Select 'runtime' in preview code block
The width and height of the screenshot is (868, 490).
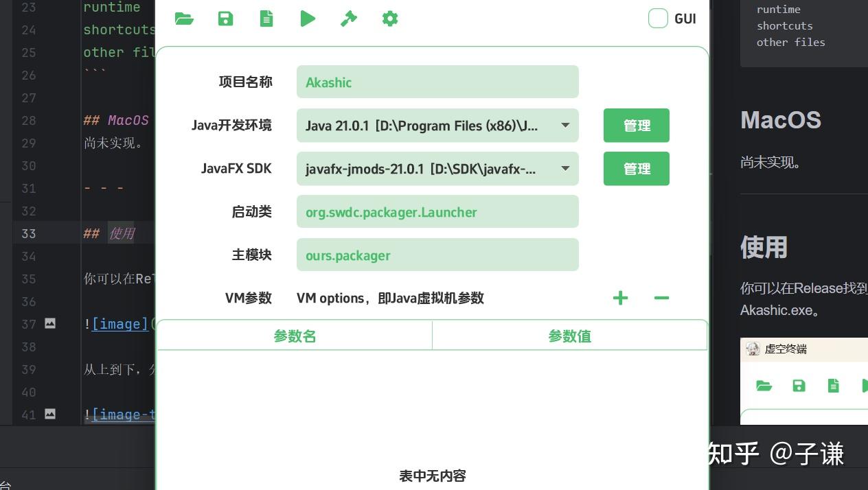click(x=779, y=9)
